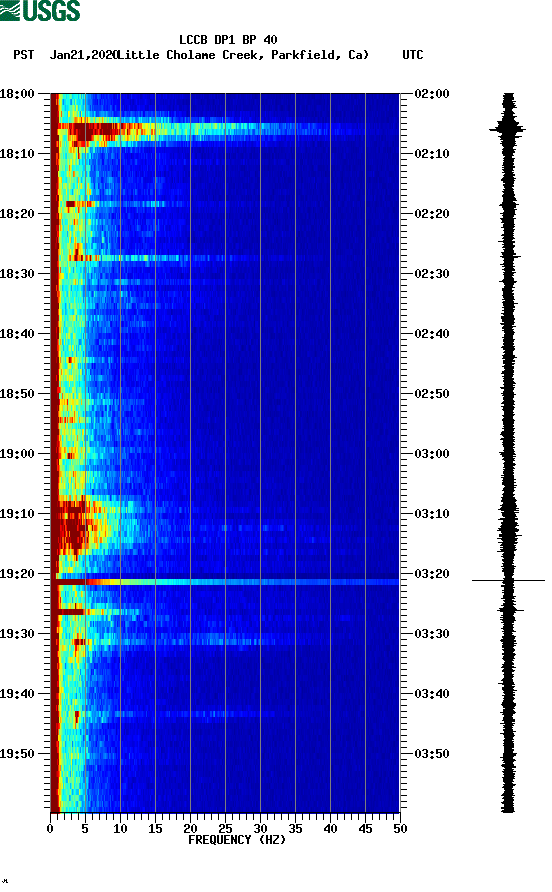Click the seismogram waveform spike crossing at 03:21

point(508,581)
